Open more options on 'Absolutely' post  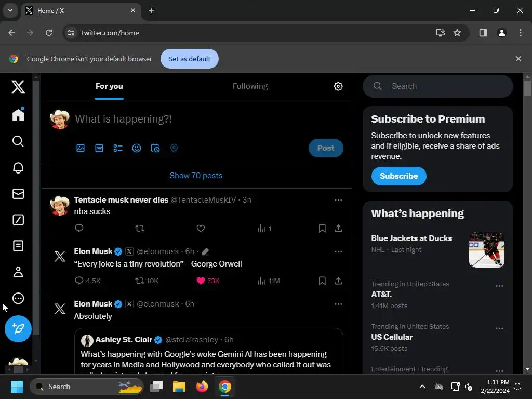point(338,304)
